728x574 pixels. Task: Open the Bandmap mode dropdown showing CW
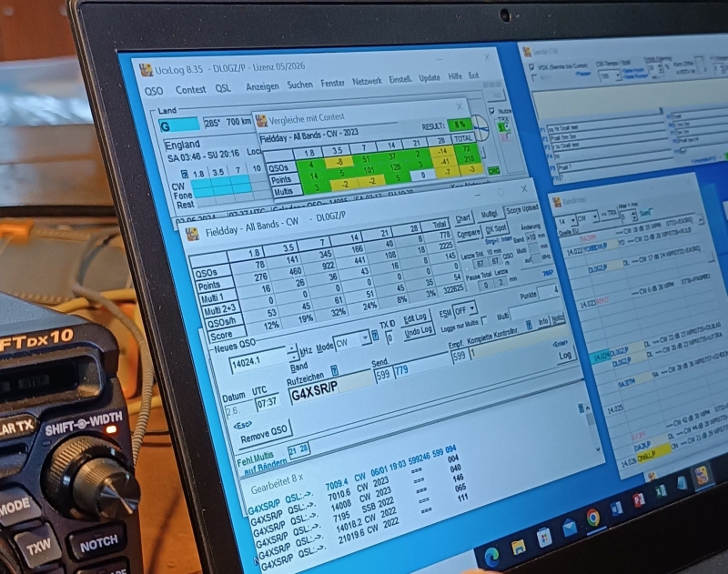594,217
